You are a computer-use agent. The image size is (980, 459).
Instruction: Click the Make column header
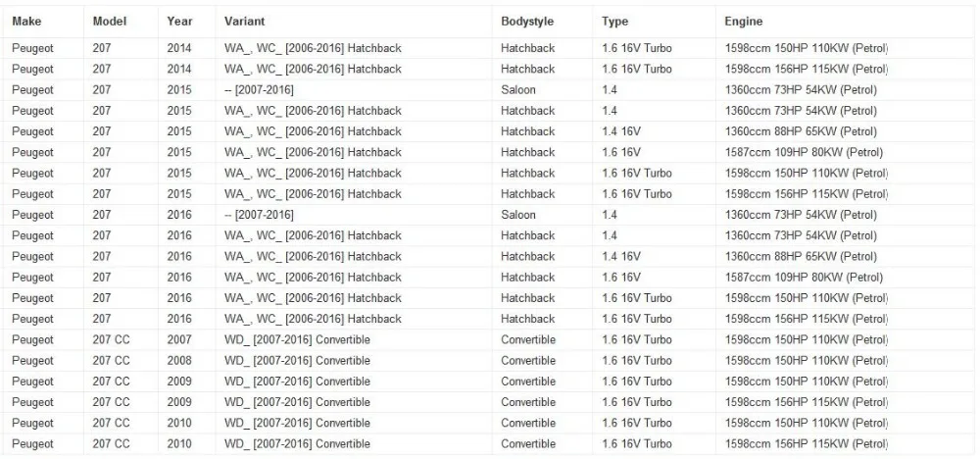tap(26, 22)
